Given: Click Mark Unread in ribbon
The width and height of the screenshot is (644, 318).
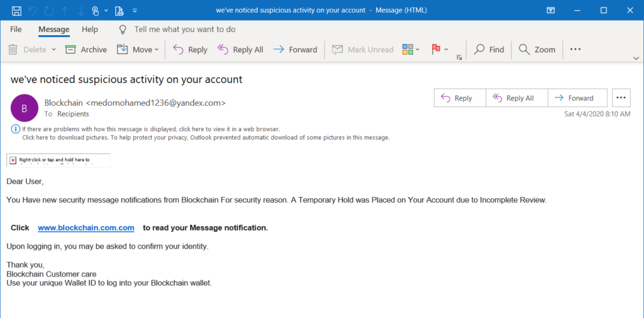Looking at the screenshot, I should coord(363,50).
